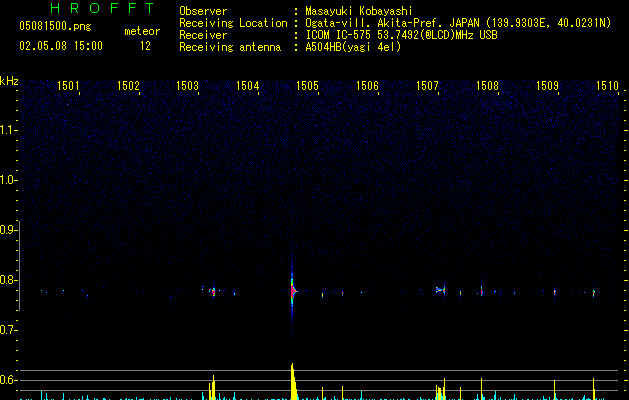
Task: Click the Receiver field label
Action: coord(203,35)
